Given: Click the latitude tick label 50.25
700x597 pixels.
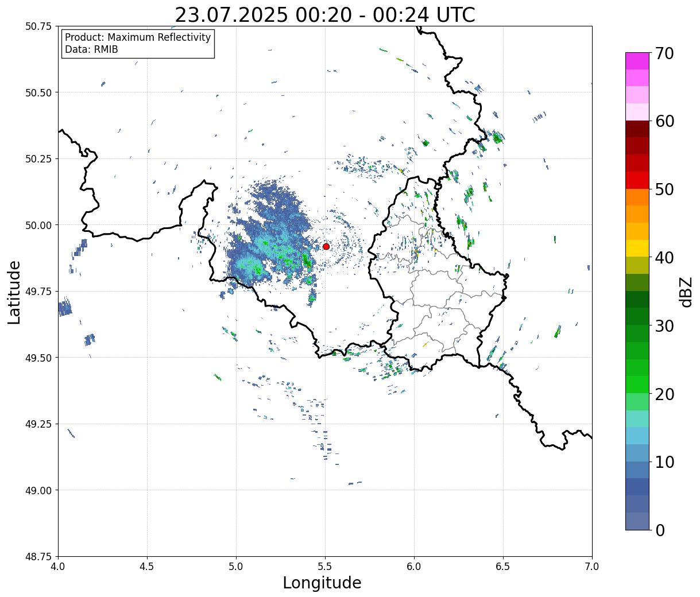Looking at the screenshot, I should [x=38, y=159].
